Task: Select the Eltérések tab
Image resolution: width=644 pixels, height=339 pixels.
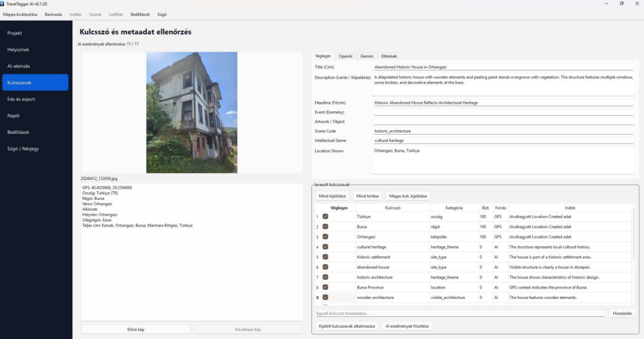Action: [389, 57]
